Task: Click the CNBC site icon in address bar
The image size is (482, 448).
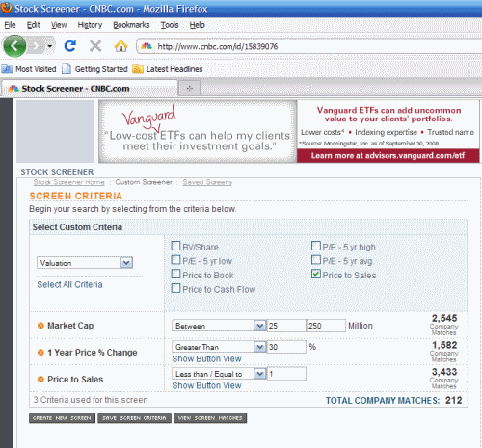Action: (147, 46)
